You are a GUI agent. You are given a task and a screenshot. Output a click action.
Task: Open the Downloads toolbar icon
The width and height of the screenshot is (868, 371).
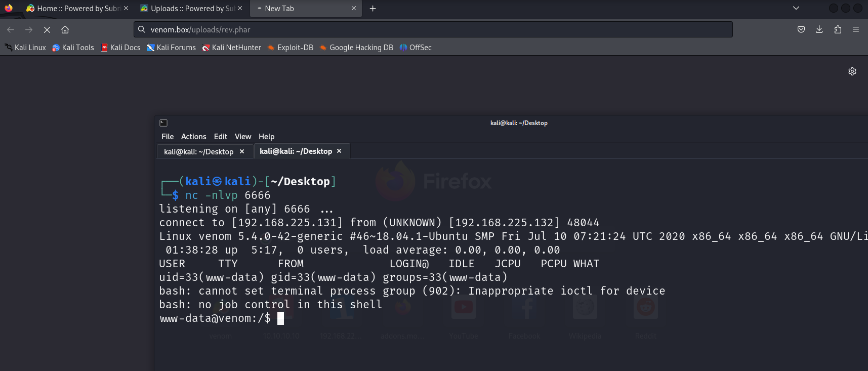click(819, 30)
